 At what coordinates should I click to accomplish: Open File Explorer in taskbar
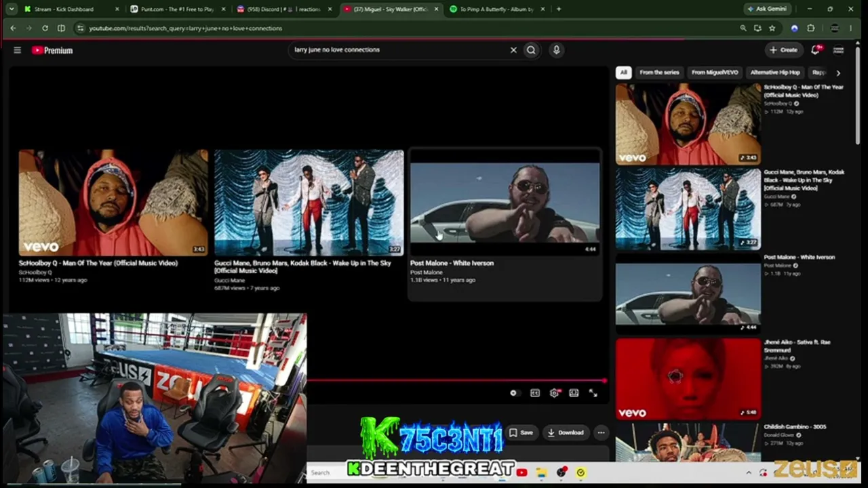tap(541, 472)
